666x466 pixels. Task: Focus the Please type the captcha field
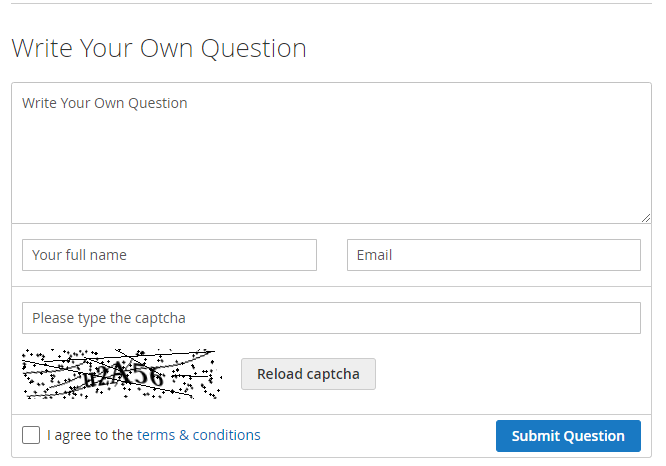(x=331, y=318)
